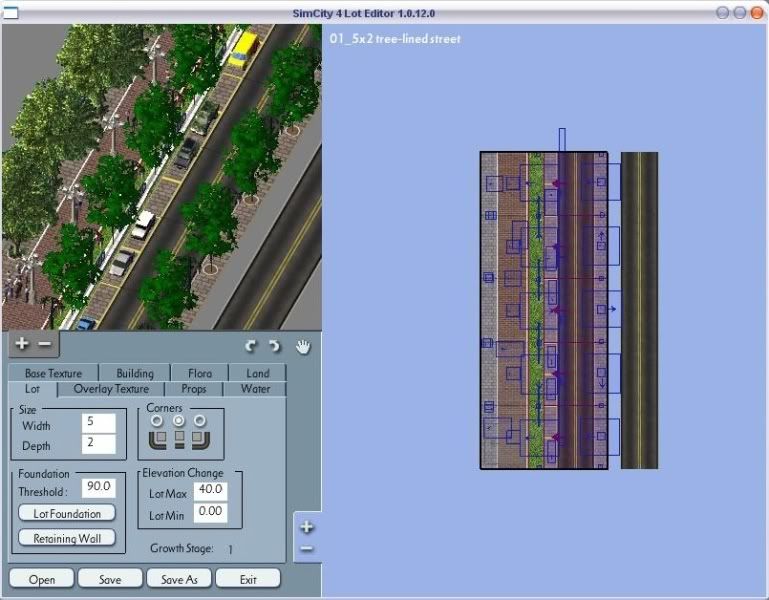769x600 pixels.
Task: Click the Depth input field
Action: pos(99,444)
